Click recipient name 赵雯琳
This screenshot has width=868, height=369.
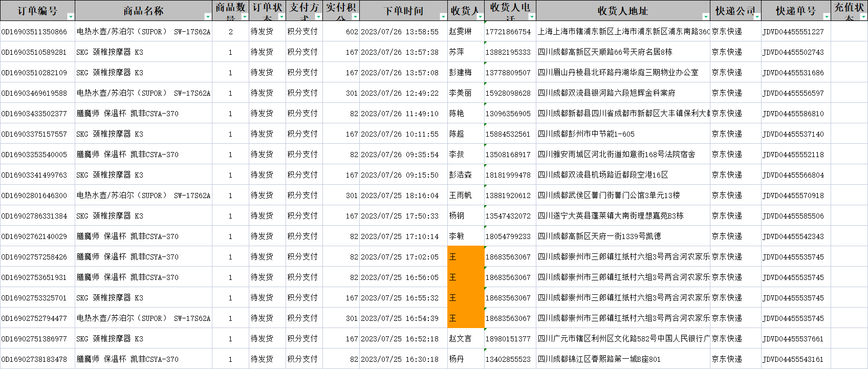(461, 32)
